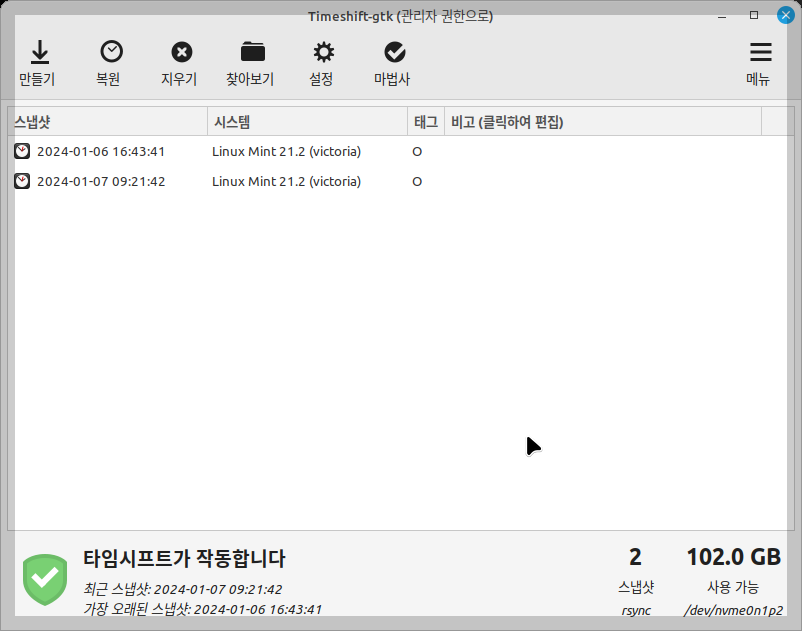Click the 태그 column header
The image size is (802, 631).
[426, 122]
